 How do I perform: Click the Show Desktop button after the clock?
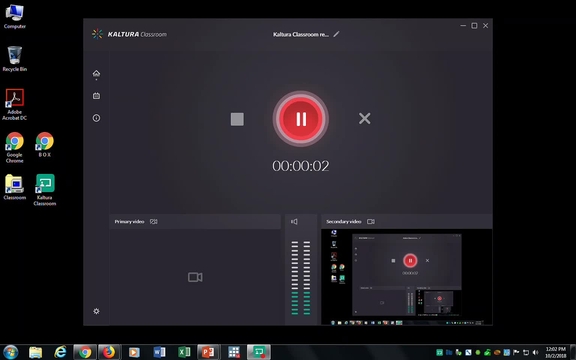[573, 352]
